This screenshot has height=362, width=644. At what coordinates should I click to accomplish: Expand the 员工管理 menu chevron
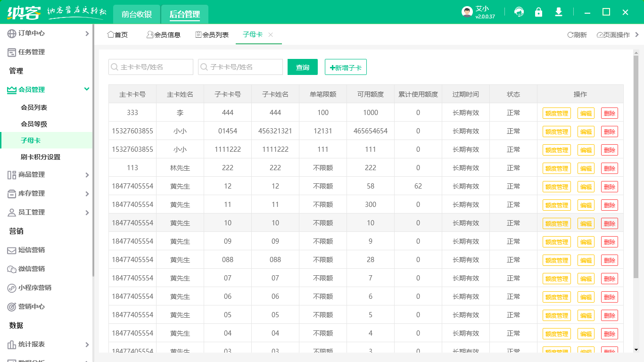(x=87, y=213)
